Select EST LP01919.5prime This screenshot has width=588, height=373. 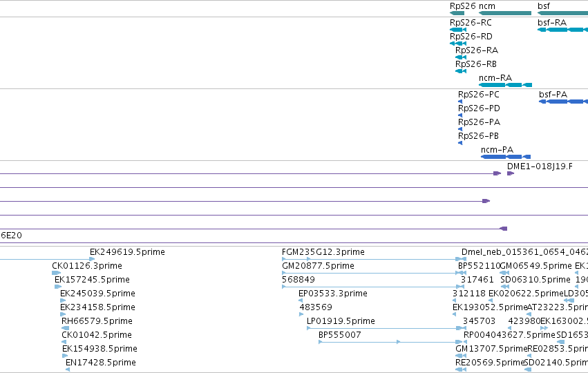[341, 322]
